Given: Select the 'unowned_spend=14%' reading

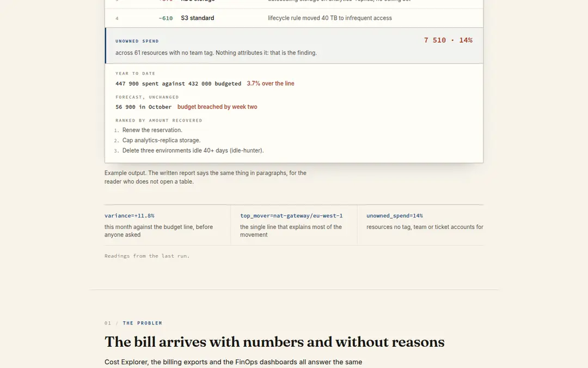Looking at the screenshot, I should click(395, 215).
